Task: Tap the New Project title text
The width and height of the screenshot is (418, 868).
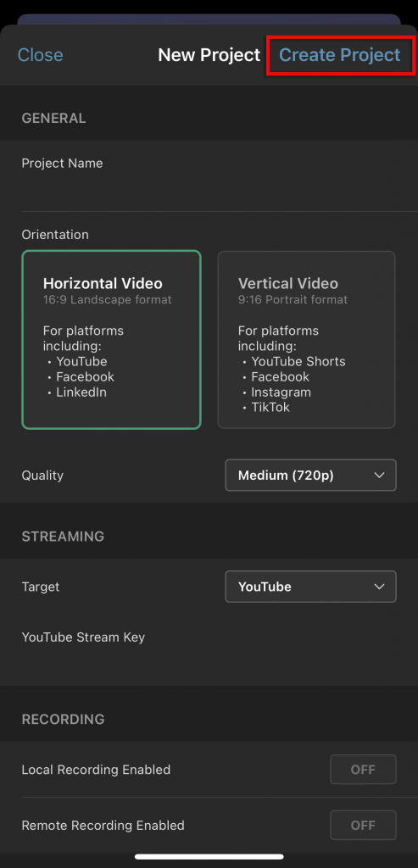Action: 209,55
